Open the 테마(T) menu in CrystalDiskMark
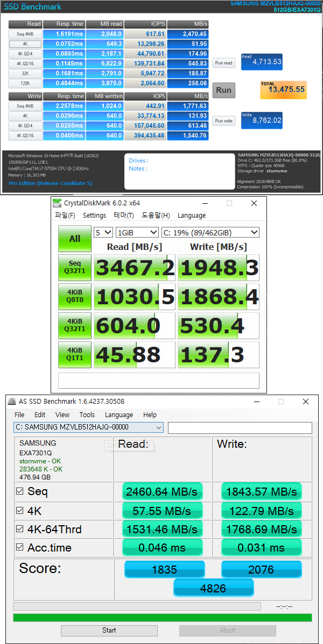This screenshot has height=644, width=323. [x=124, y=215]
